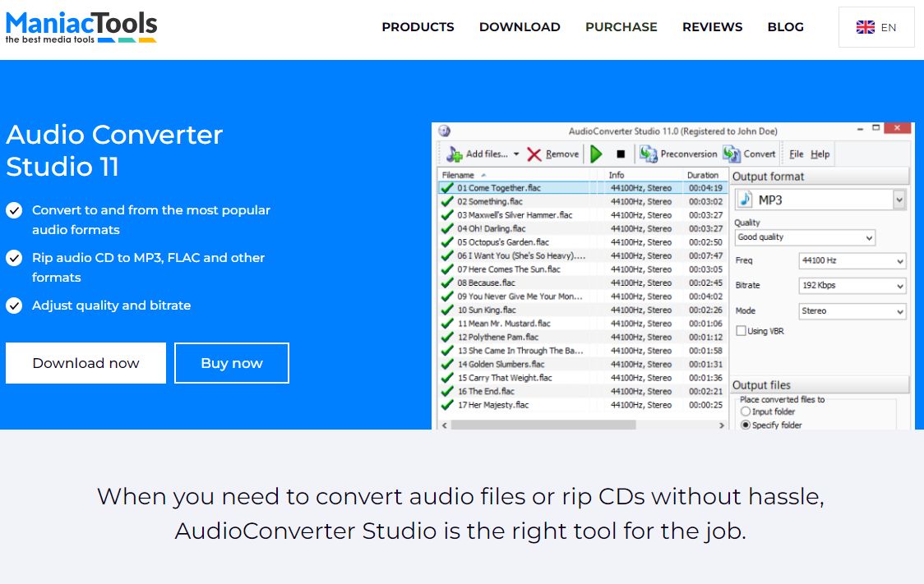The height and width of the screenshot is (584, 924).
Task: Select 03 Maxwell's Silver Hammer.flac row
Action: click(x=583, y=215)
